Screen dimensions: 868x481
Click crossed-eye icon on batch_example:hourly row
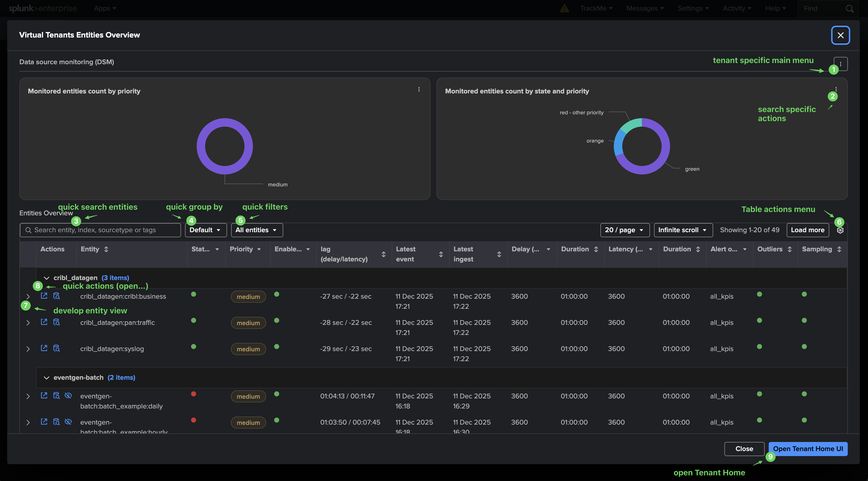pyautogui.click(x=68, y=422)
